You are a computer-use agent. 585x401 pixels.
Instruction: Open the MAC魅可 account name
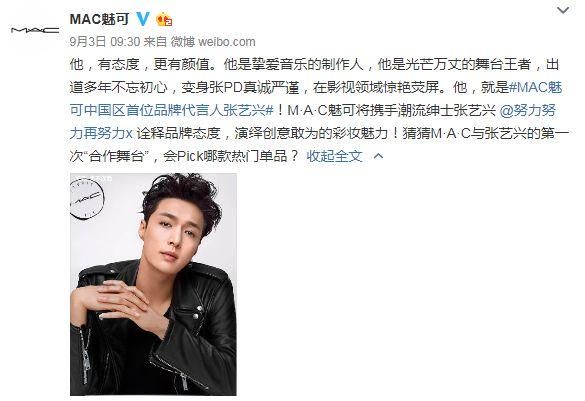coord(99,19)
